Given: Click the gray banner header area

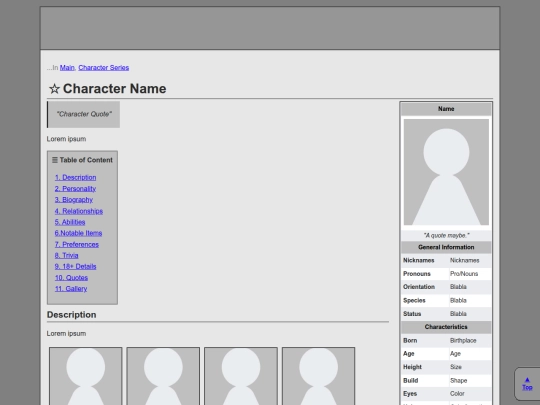Looking at the screenshot, I should 270,28.
